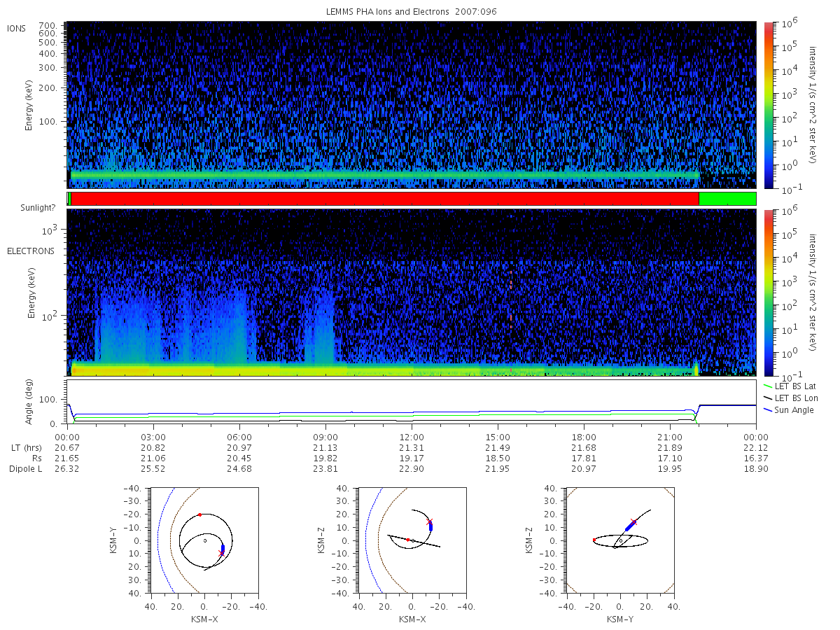Select the Dipole L row label

[x=25, y=468]
